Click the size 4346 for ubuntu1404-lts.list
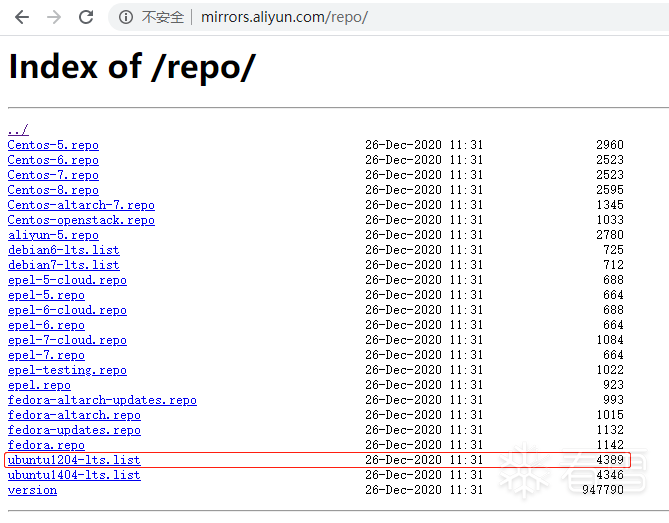Viewport: 669px width, 523px height. click(610, 475)
